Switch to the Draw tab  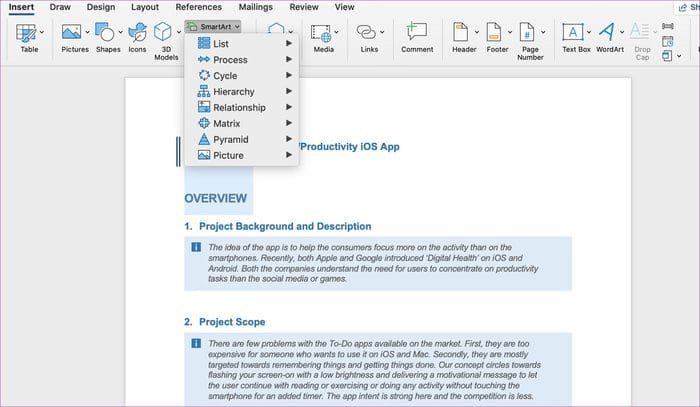click(x=60, y=7)
